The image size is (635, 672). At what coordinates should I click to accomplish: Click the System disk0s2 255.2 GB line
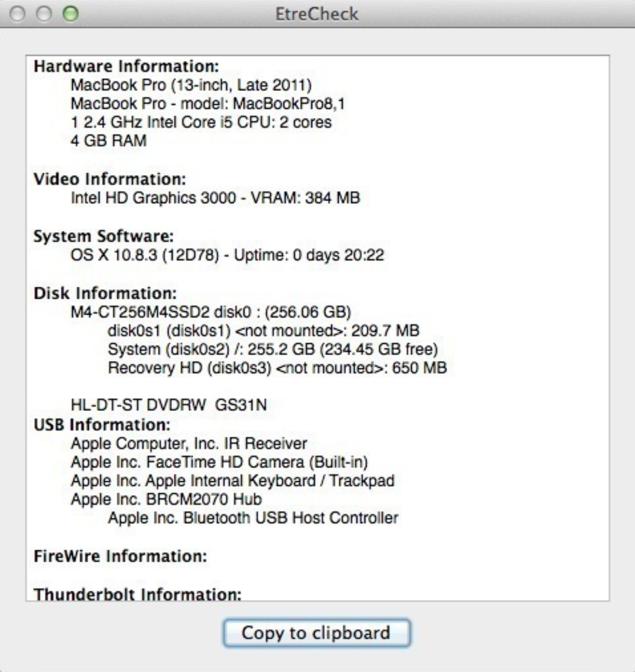click(x=273, y=349)
